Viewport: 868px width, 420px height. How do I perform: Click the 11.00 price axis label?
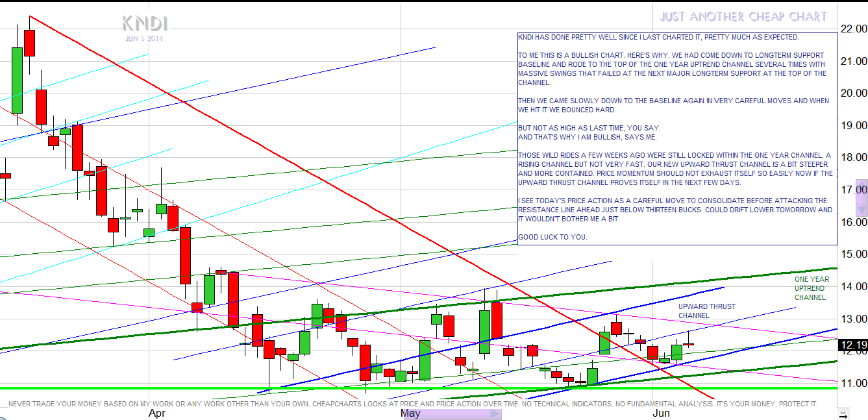click(854, 383)
